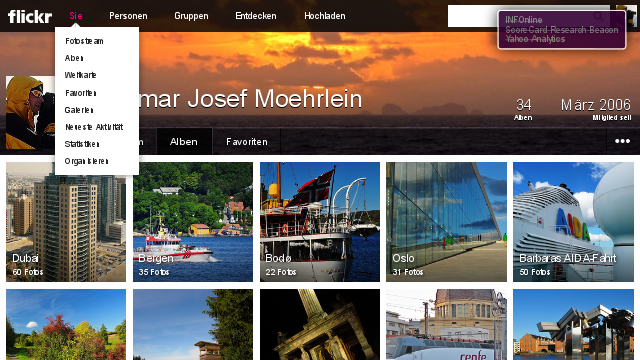Screen dimensions: 640x360
Task: Click the profile photo of the yellow-hooded photographer
Action: 30,112
